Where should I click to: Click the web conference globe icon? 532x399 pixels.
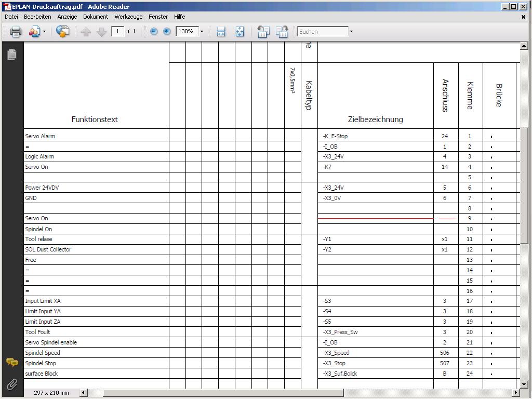[62, 32]
